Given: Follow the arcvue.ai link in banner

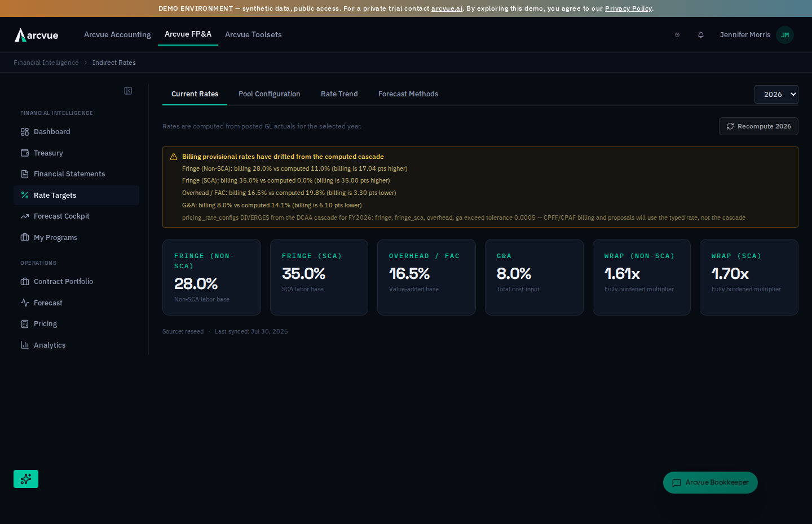Looking at the screenshot, I should [x=447, y=8].
